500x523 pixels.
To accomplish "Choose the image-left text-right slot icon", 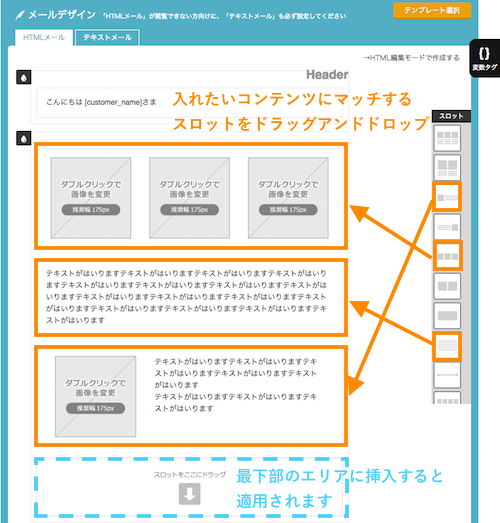I will 447,197.
